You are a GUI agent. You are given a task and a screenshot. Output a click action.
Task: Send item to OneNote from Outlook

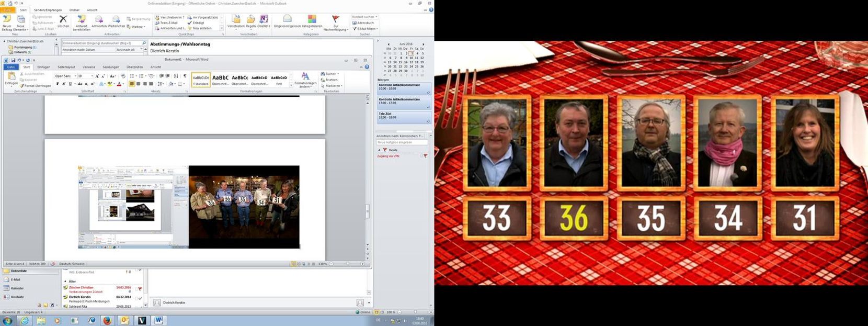point(264,21)
